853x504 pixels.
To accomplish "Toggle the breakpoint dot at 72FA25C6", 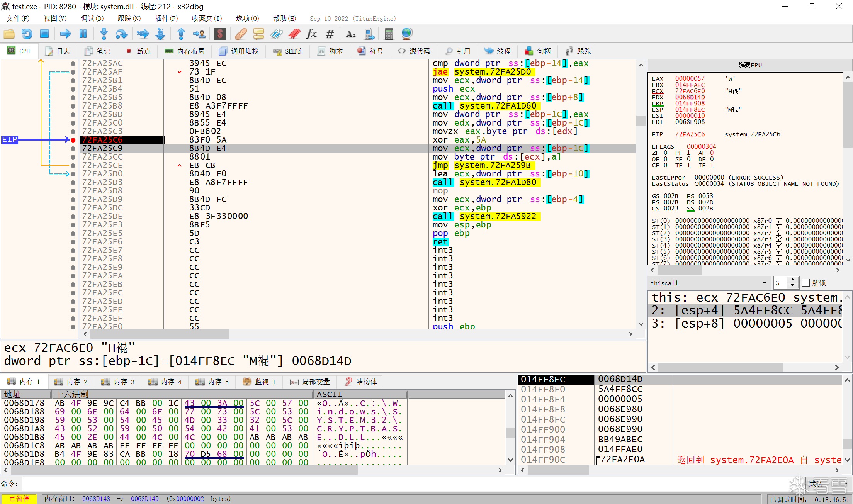I will (x=73, y=140).
